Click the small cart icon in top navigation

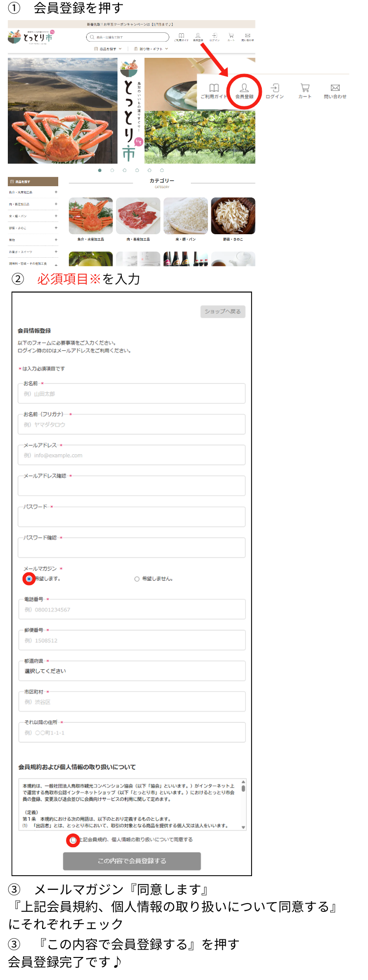231,36
